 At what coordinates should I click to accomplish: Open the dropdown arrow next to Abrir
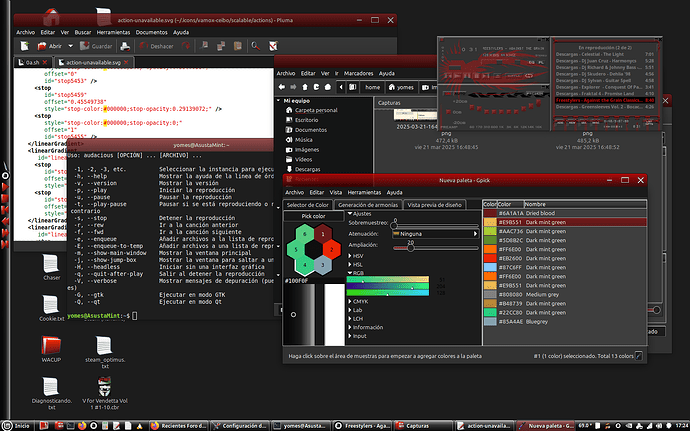70,46
